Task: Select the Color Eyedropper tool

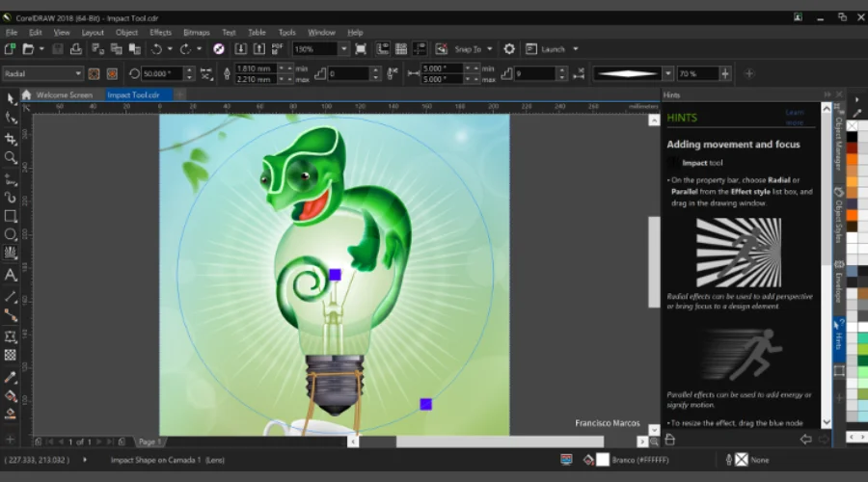Action: (x=11, y=378)
